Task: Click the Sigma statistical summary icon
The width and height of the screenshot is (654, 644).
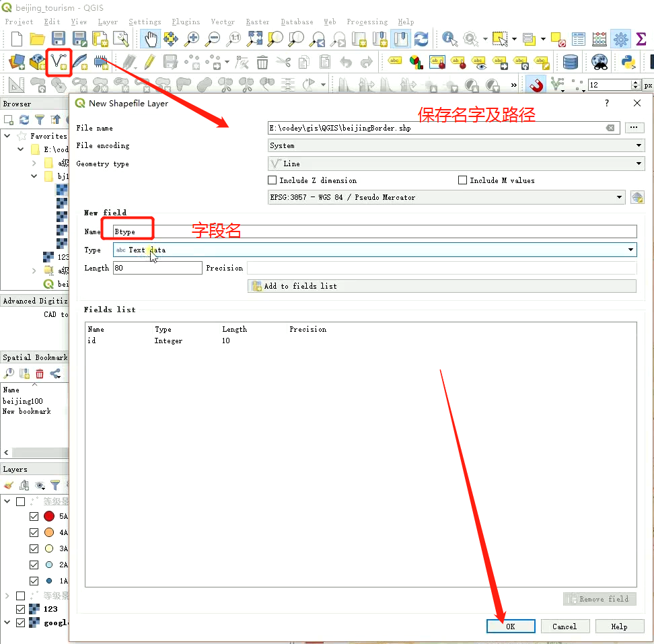Action: (641, 39)
